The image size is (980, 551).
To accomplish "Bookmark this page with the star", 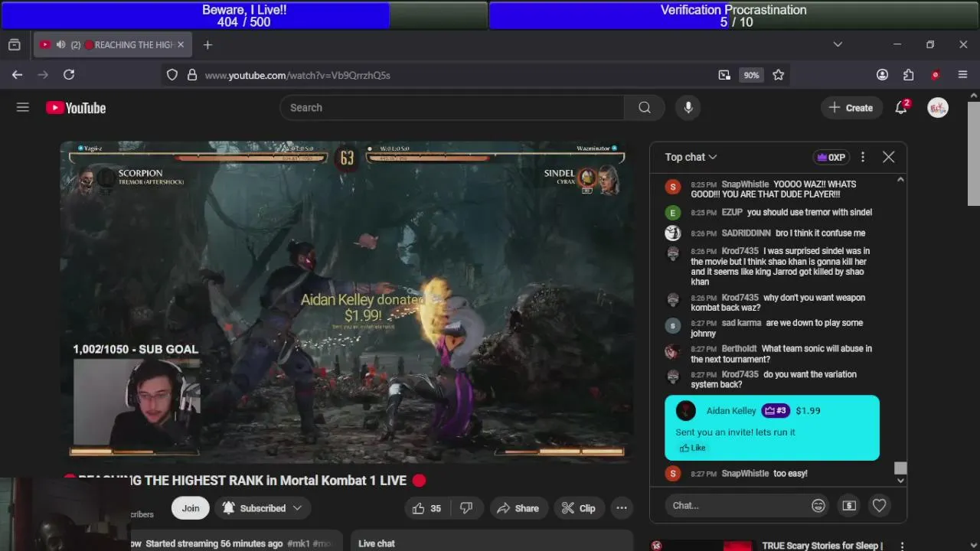I will tap(779, 75).
